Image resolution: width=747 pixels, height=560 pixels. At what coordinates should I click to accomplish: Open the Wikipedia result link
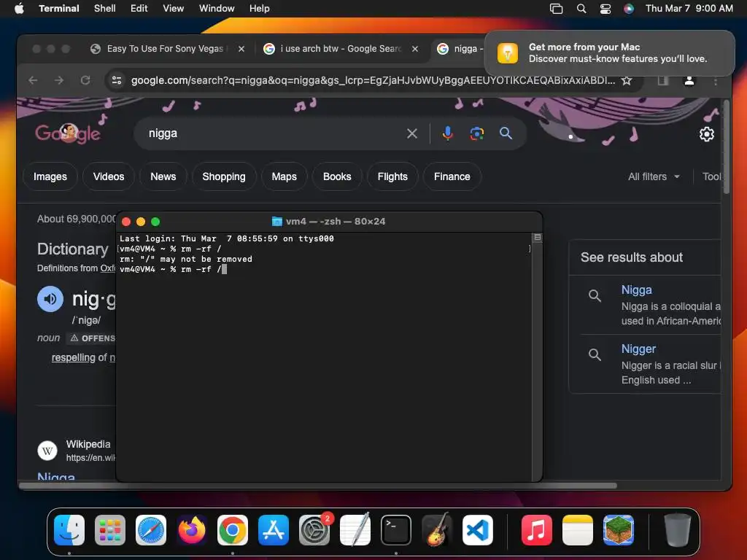55,477
